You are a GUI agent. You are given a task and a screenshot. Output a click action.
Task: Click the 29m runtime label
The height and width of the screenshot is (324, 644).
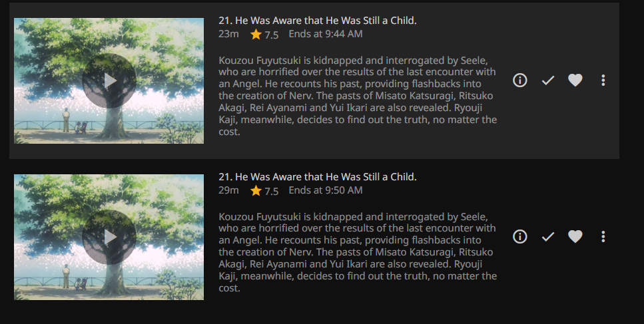pyautogui.click(x=228, y=190)
